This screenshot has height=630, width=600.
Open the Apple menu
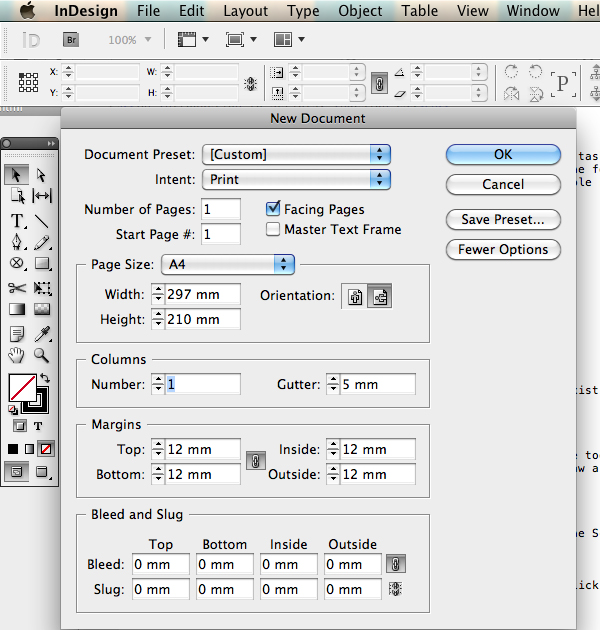coord(28,10)
